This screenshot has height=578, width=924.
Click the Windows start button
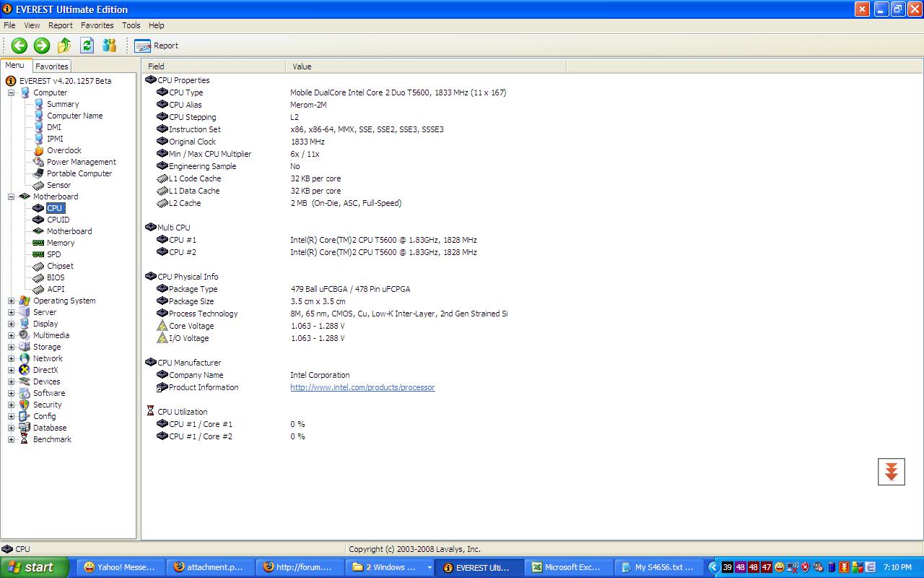point(35,567)
